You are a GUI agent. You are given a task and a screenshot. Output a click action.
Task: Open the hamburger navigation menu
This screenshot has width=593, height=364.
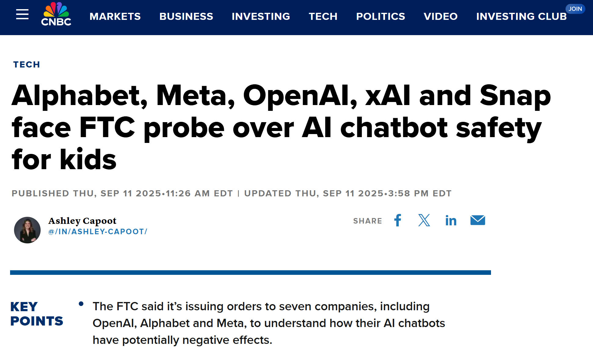point(22,14)
